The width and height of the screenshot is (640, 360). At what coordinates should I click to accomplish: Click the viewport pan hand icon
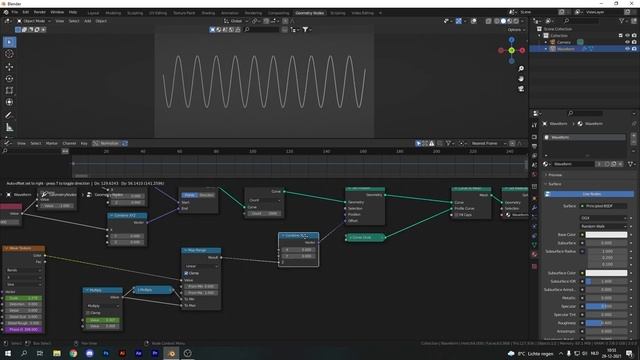521,78
